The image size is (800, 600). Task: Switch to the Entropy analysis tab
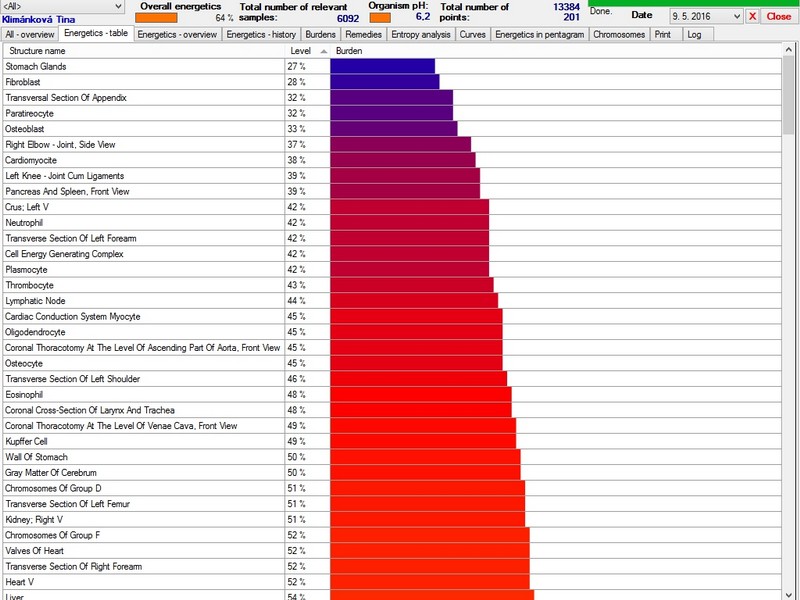(x=421, y=35)
